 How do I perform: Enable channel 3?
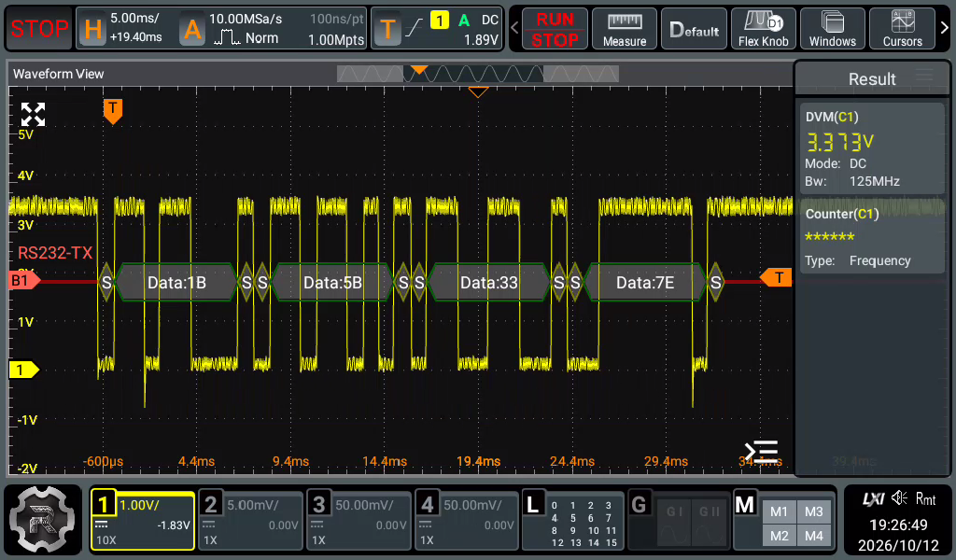[359, 521]
